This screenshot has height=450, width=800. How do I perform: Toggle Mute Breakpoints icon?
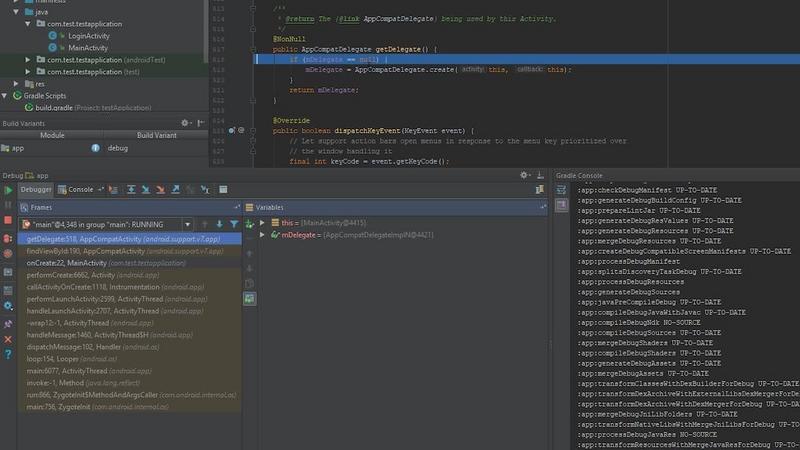pyautogui.click(x=8, y=254)
